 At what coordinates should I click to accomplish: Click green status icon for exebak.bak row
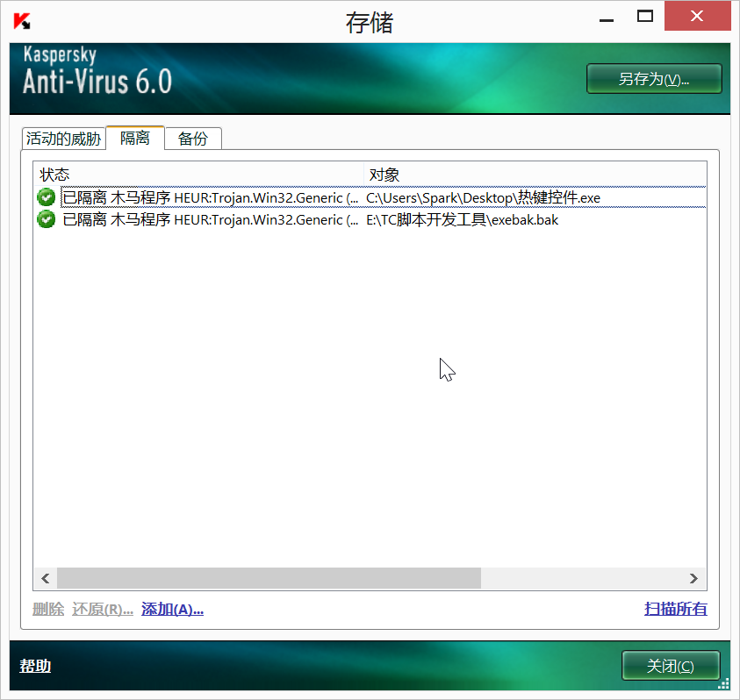pyautogui.click(x=47, y=219)
